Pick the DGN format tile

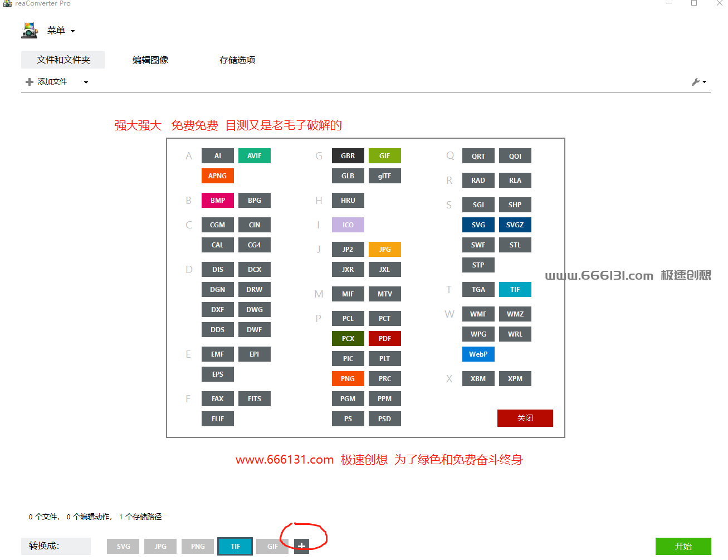(218, 290)
